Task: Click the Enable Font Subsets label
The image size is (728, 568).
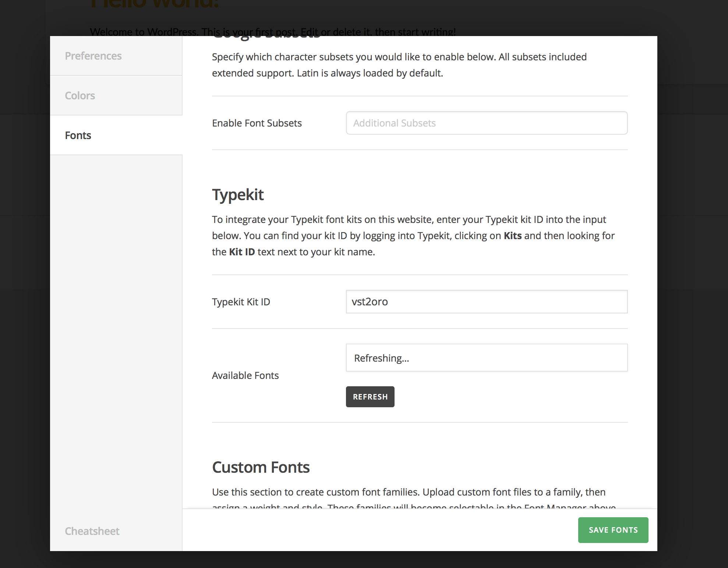Action: point(257,123)
